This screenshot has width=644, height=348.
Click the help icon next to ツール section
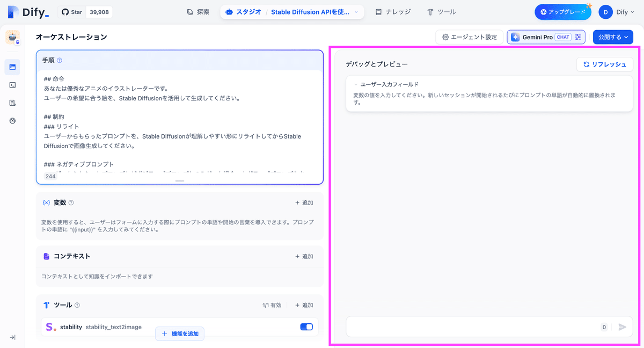point(77,305)
